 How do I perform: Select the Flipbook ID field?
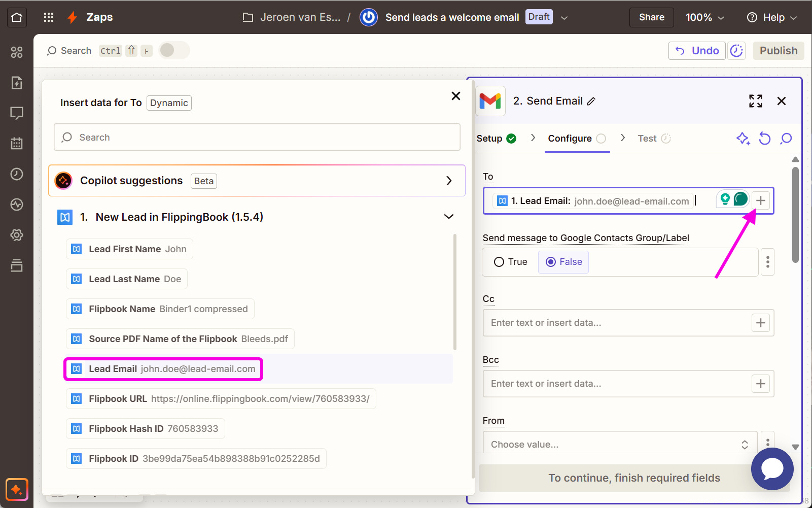[x=196, y=459]
